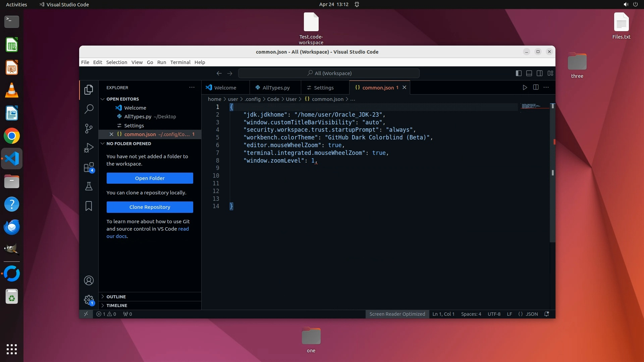Image resolution: width=644 pixels, height=362 pixels.
Task: Click the Open Folder button
Action: [150, 178]
